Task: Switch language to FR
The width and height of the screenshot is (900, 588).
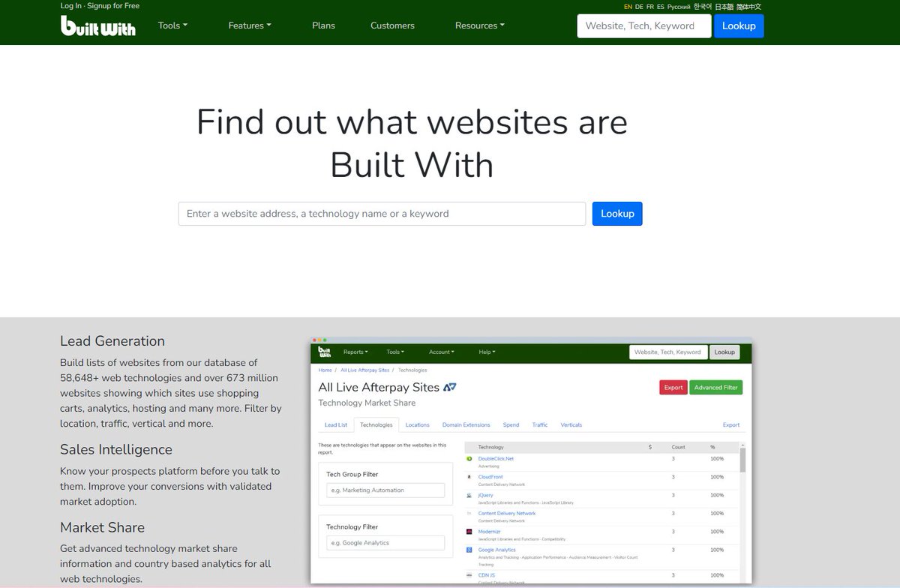Action: [649, 7]
